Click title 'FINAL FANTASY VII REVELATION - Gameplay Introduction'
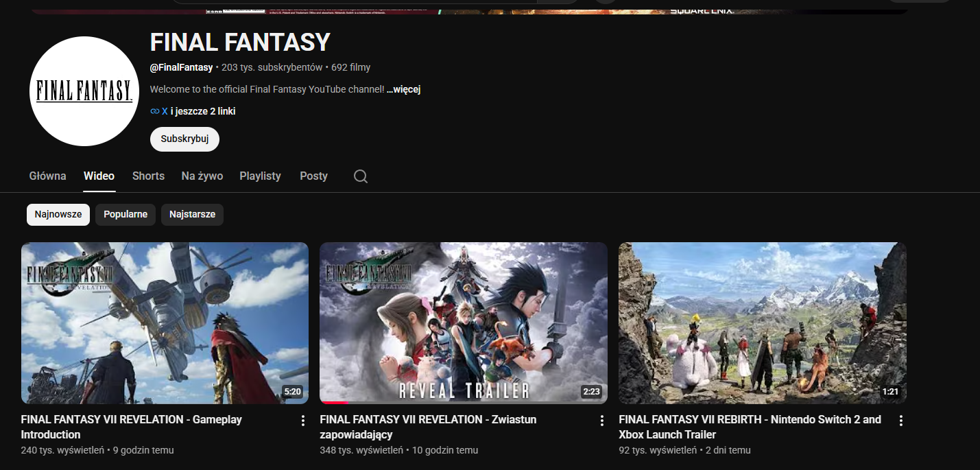This screenshot has height=470, width=980. coord(132,427)
